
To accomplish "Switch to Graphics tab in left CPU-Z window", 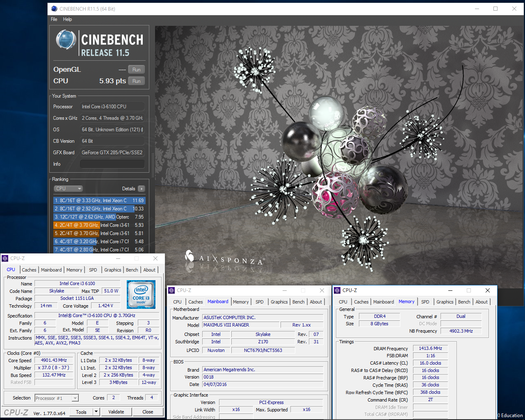I will pos(113,270).
